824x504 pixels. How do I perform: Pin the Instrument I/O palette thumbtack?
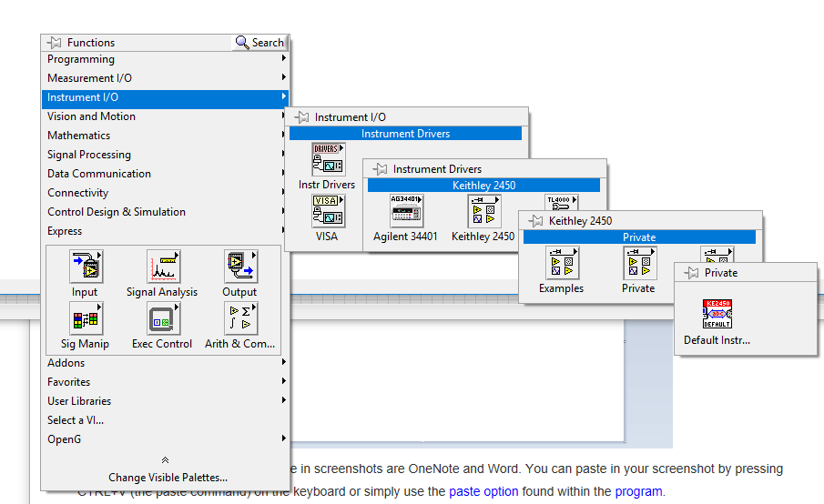click(x=301, y=117)
